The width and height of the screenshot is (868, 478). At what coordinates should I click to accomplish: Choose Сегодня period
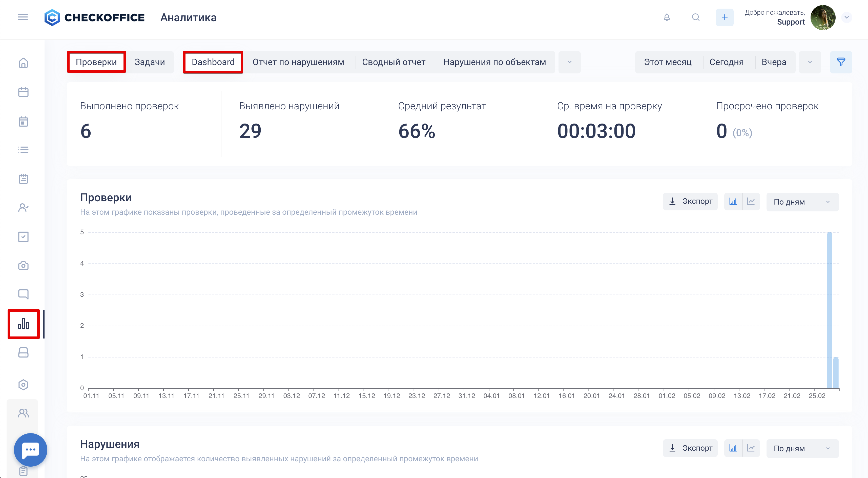point(727,62)
